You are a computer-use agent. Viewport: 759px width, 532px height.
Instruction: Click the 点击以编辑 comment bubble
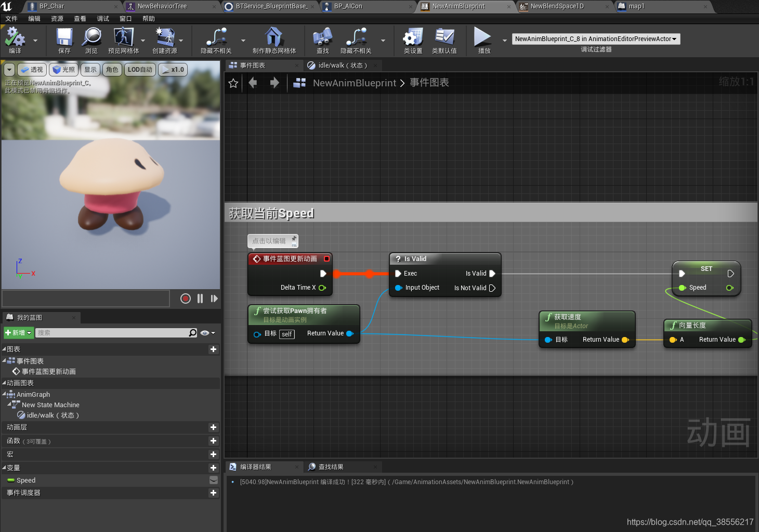(273, 241)
